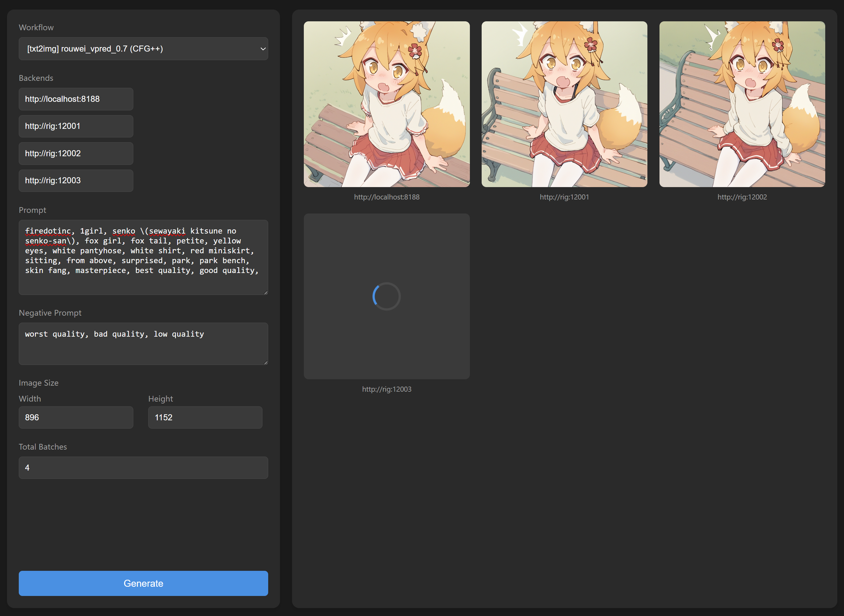Open the localhost:8188 generated image thumbnail

click(387, 104)
